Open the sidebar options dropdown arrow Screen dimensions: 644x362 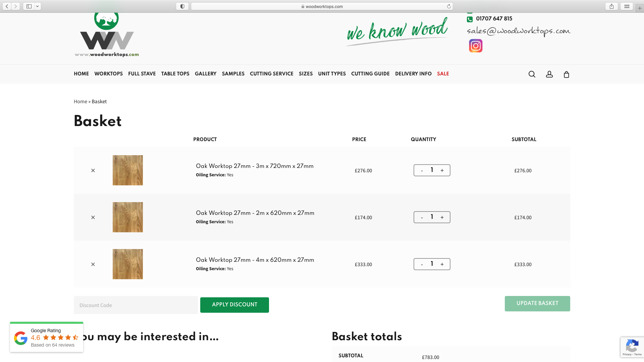[x=38, y=6]
